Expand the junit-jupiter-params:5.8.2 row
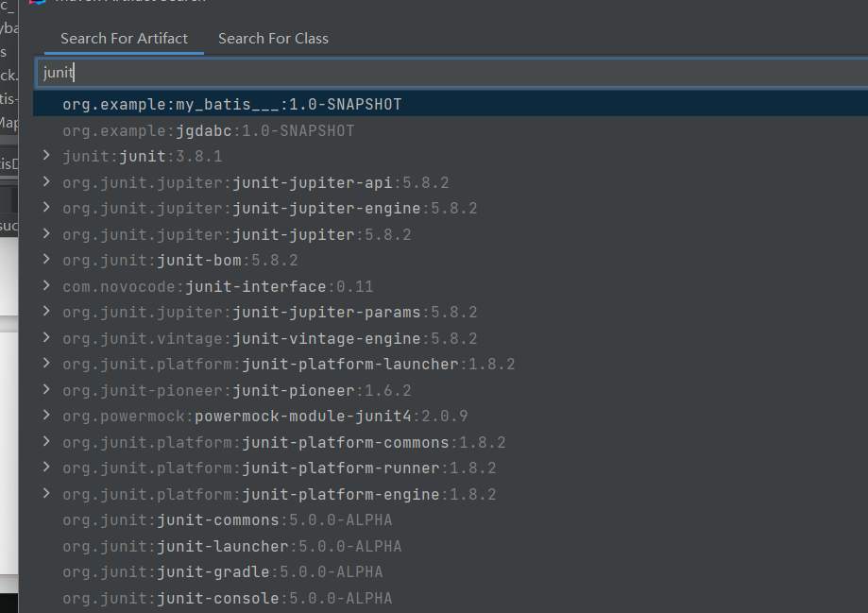 click(46, 312)
